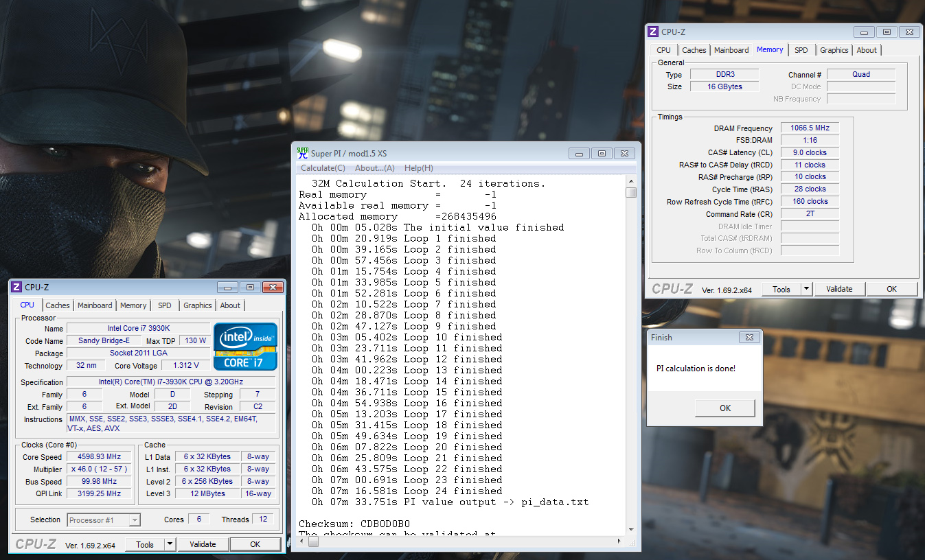The image size is (925, 560).
Task: Open the Processor #1 selection combo box
Action: pyautogui.click(x=104, y=520)
